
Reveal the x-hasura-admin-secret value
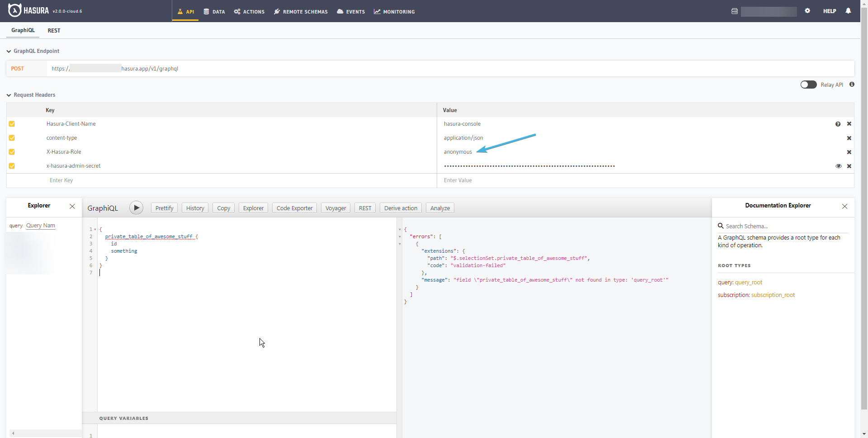(839, 166)
